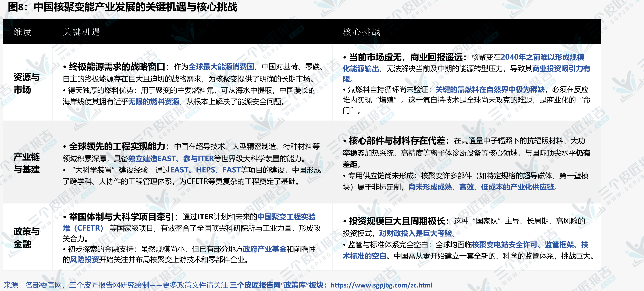Click the blue phrase 尚未形成成熟、高效、低成本的产业化供应链
Screen dimensions: 644x291
481,187
